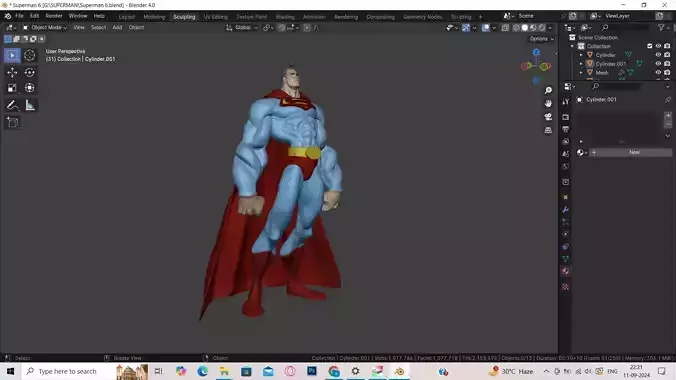
Task: Select the Rotate tool
Action: pos(29,72)
